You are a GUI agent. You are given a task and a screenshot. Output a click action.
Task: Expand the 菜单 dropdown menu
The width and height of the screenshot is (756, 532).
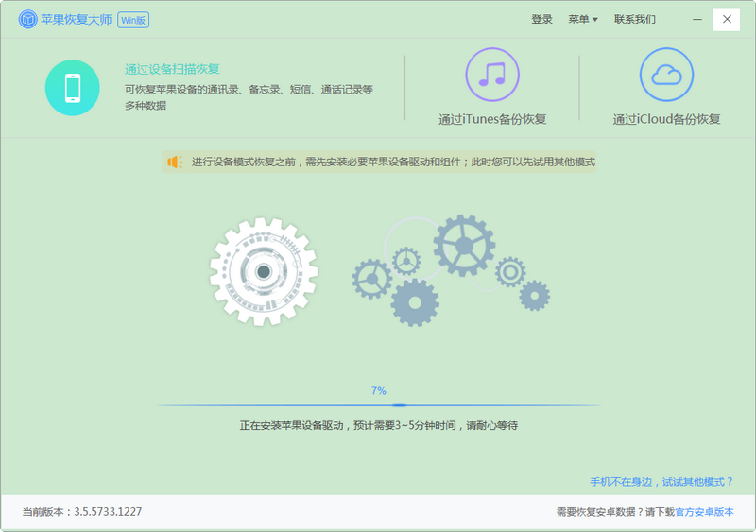click(x=582, y=19)
